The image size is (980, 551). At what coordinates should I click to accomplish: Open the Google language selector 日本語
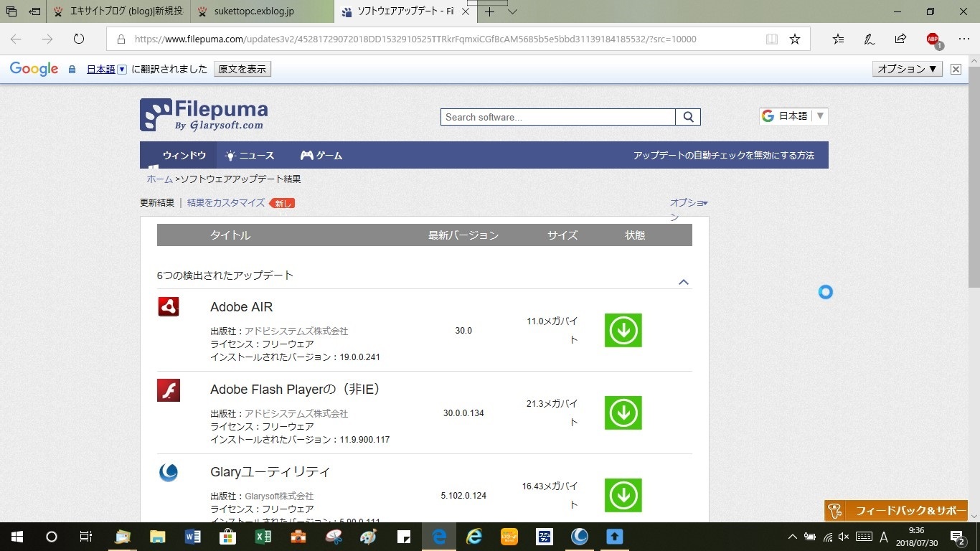[x=793, y=116]
